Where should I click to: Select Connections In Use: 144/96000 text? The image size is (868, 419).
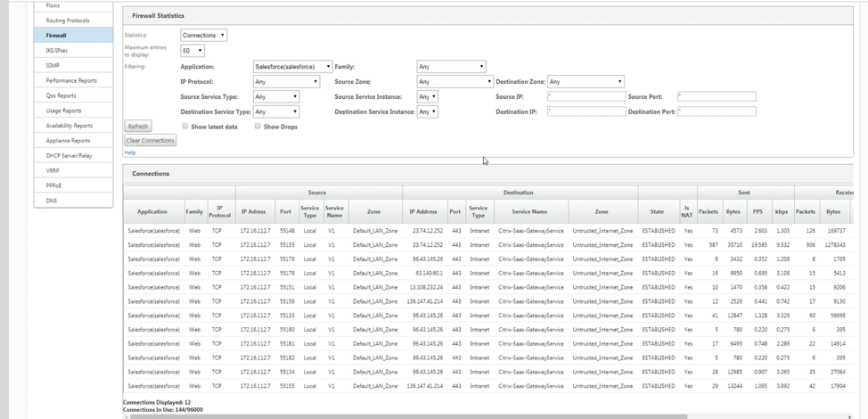163,409
